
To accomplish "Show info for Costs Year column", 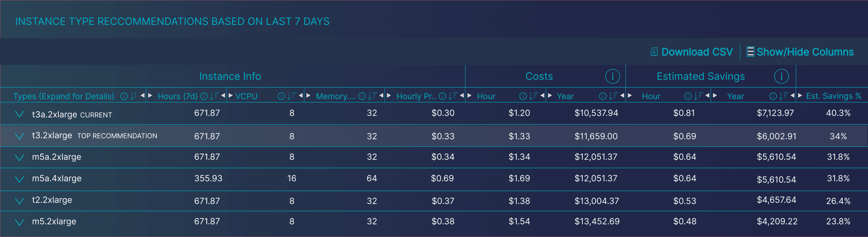I will pos(603,96).
